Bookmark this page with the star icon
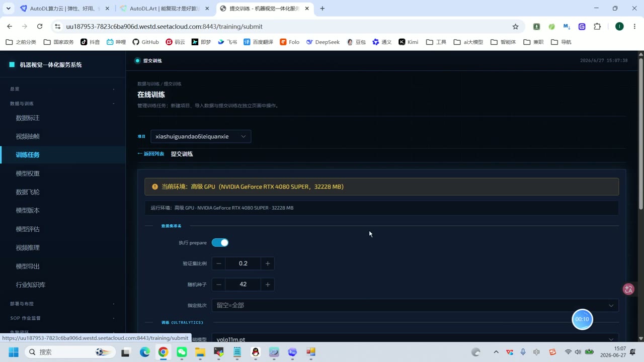This screenshot has height=362, width=644. [x=515, y=26]
